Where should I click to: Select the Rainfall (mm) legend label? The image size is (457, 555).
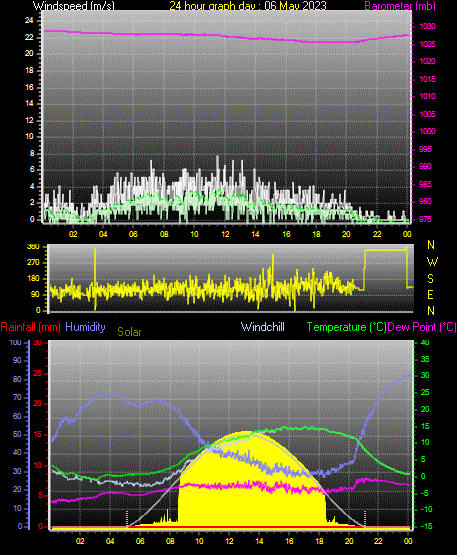pos(30,327)
